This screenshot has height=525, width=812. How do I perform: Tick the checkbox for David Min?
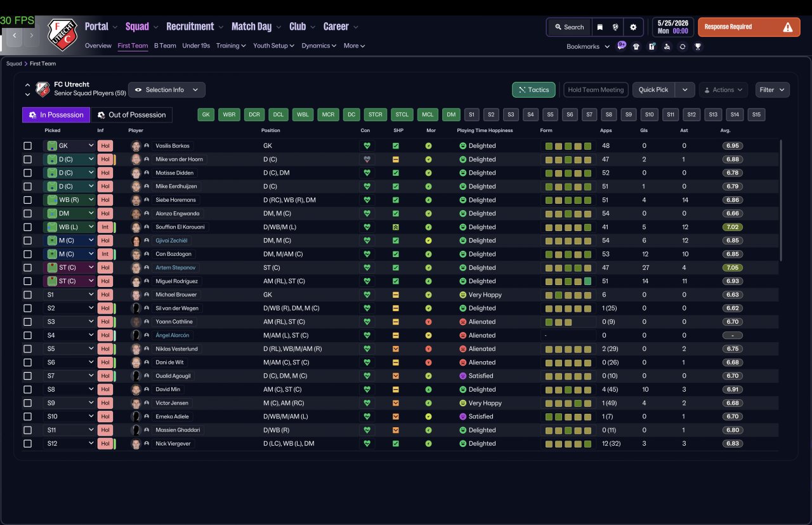click(x=27, y=389)
